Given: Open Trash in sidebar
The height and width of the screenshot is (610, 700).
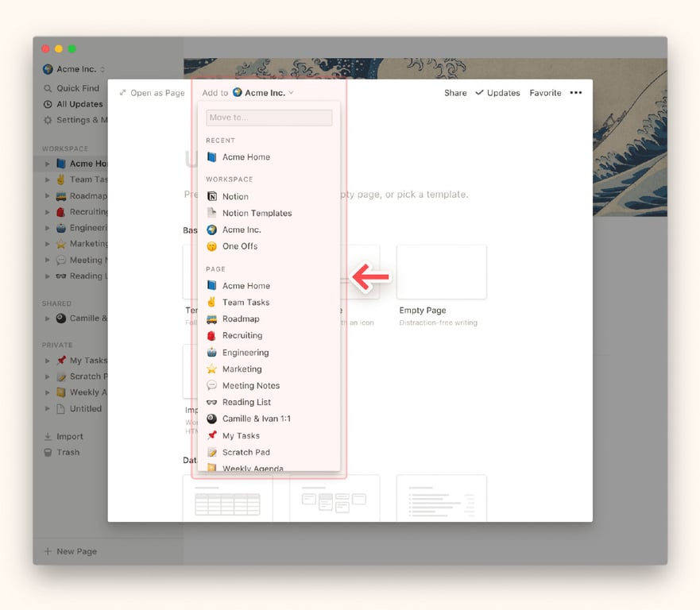Looking at the screenshot, I should pyautogui.click(x=62, y=452).
